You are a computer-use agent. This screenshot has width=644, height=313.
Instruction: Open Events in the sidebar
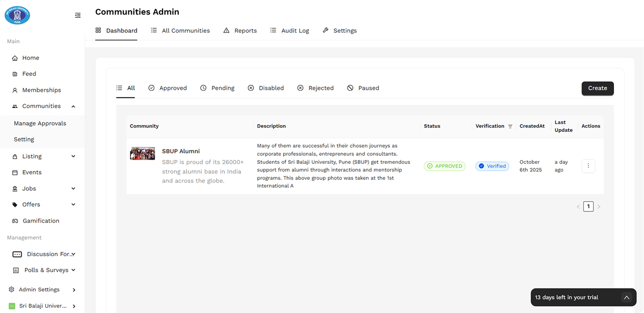(x=32, y=172)
